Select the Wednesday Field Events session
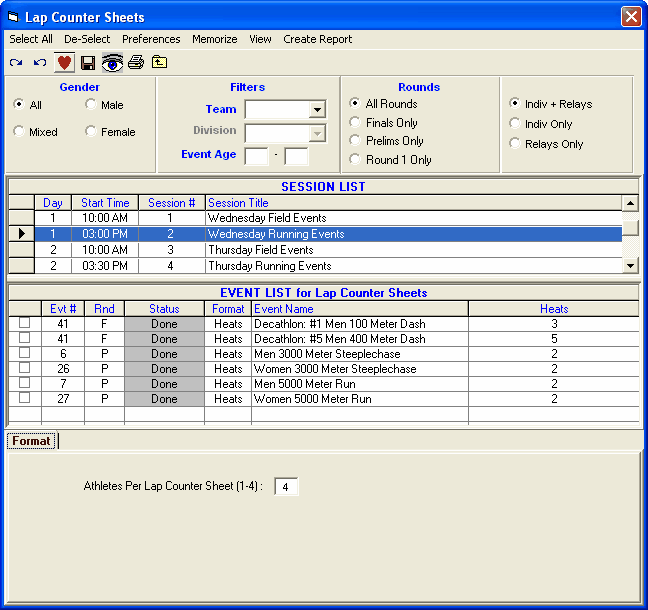The width and height of the screenshot is (648, 610). click(328, 218)
